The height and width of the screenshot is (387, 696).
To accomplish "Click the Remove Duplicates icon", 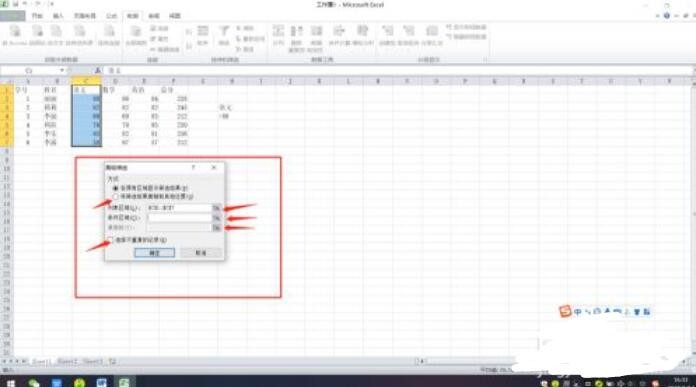I will point(297,31).
